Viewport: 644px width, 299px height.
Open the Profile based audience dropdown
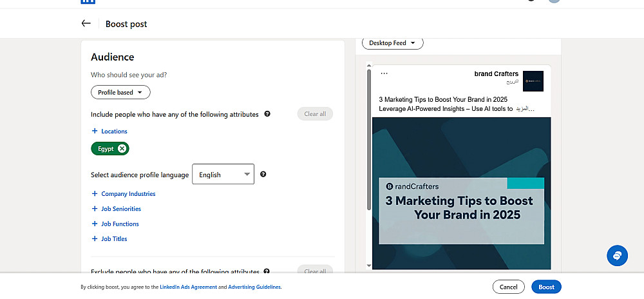120,92
